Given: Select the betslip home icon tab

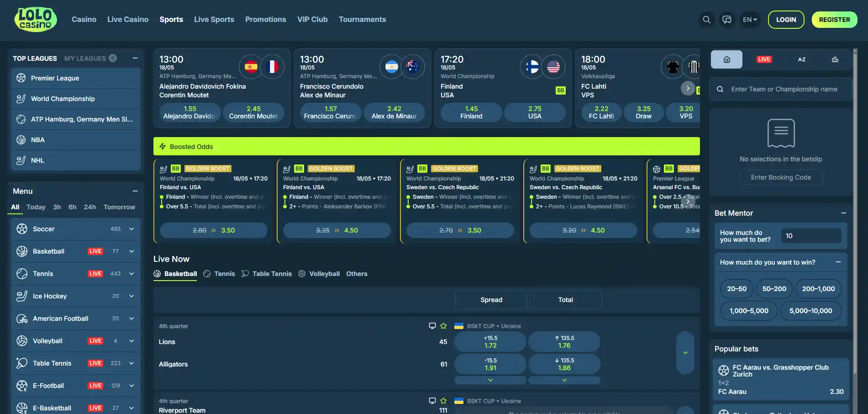Looking at the screenshot, I should pyautogui.click(x=726, y=59).
